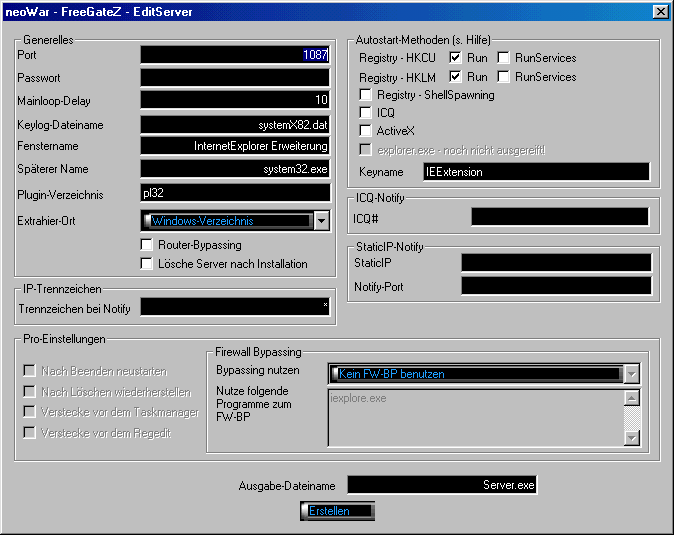Image resolution: width=674 pixels, height=535 pixels.
Task: Click the Passwort input field
Action: 235,77
